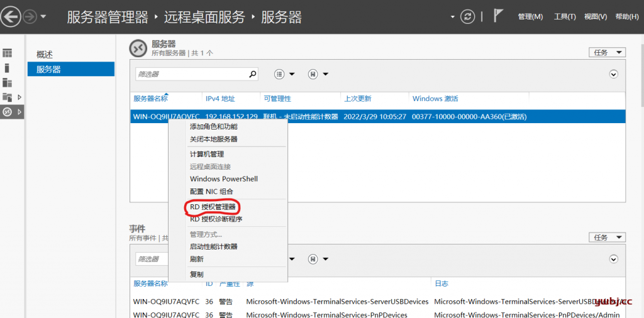Click the all servers icon in the sidebar
Image resolution: width=644 pixels, height=318 pixels.
coord(8,82)
